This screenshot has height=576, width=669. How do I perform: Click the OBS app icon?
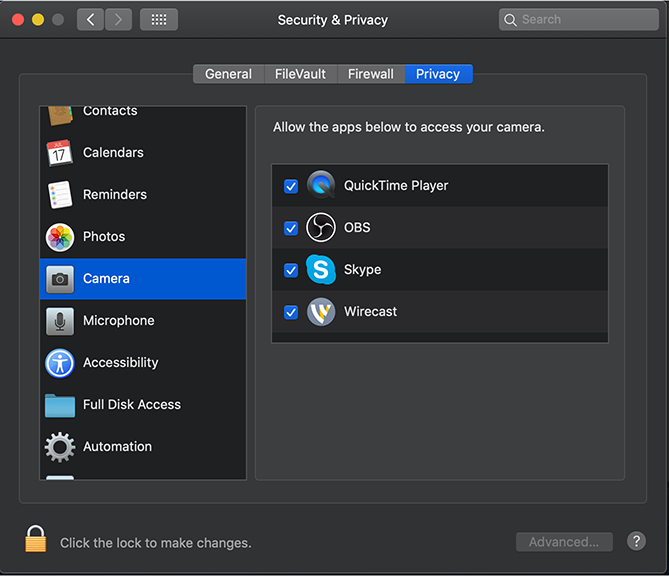point(321,227)
